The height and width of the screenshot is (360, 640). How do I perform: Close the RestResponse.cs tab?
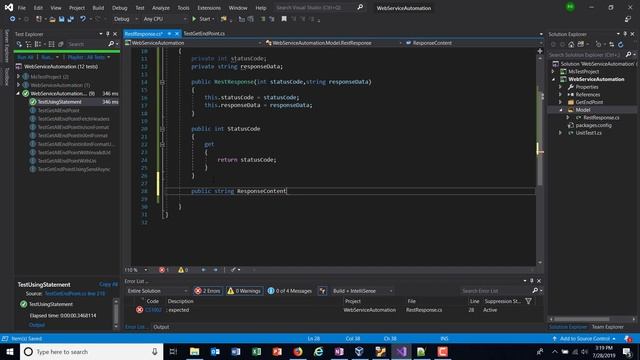[177, 33]
